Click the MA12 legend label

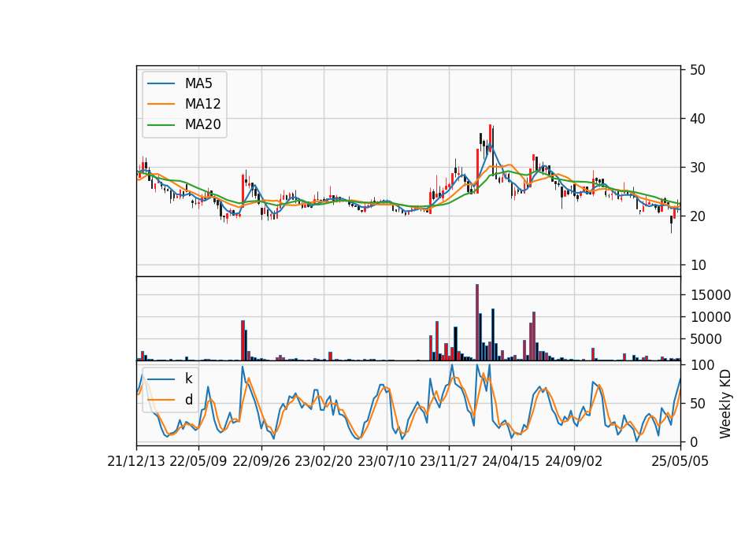pyautogui.click(x=202, y=104)
